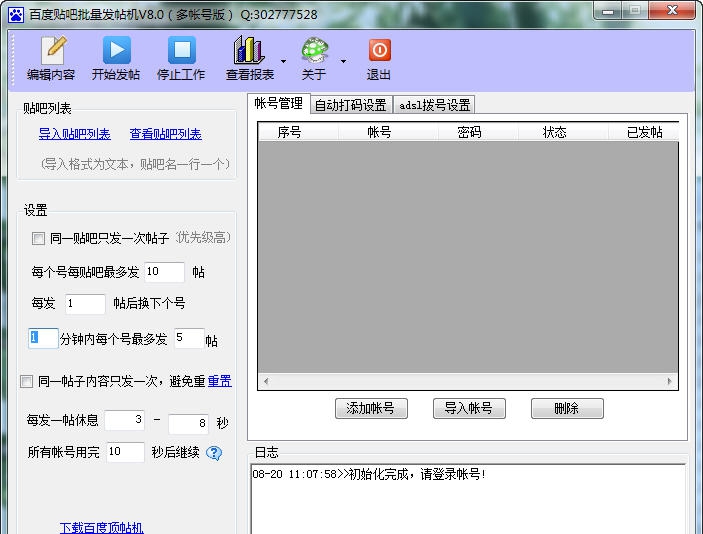Close the 百度贴吧批量发帖机 window
Viewport: 703px width, 534px height.
tap(672, 11)
